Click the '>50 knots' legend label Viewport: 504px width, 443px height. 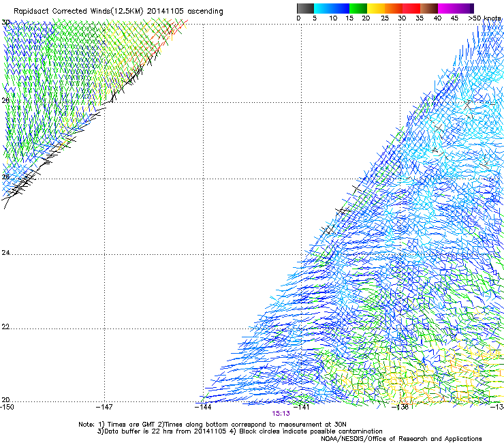pos(484,18)
